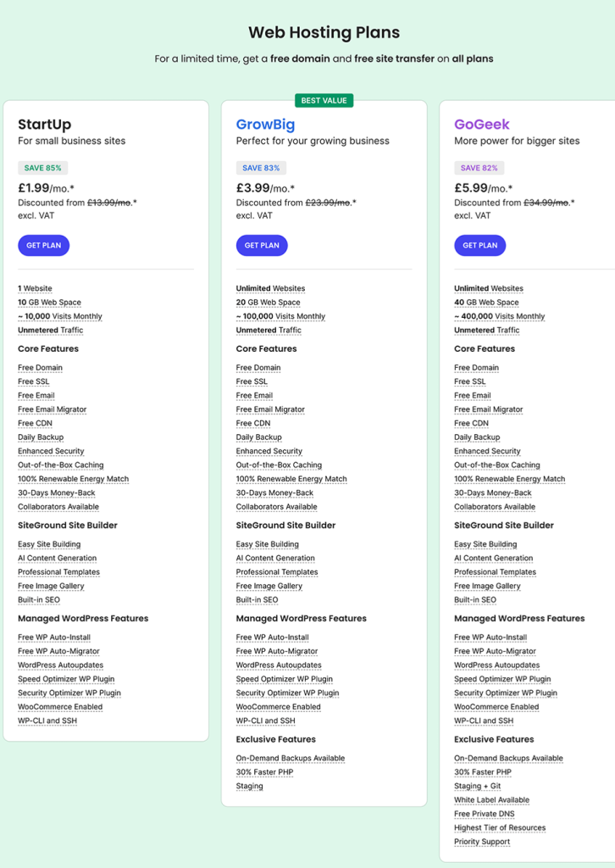Click 'Priority Support' feature in GoGeek

[x=482, y=842]
